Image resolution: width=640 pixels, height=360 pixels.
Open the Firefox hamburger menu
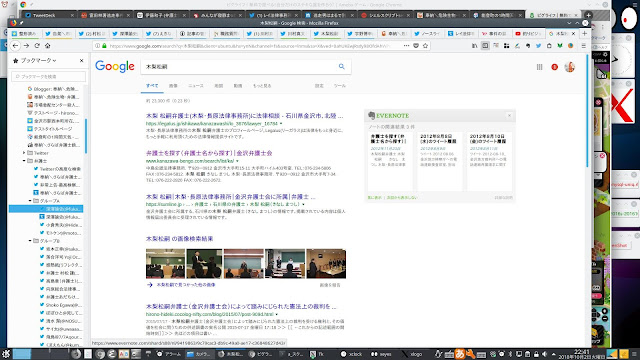pyautogui.click(x=584, y=46)
